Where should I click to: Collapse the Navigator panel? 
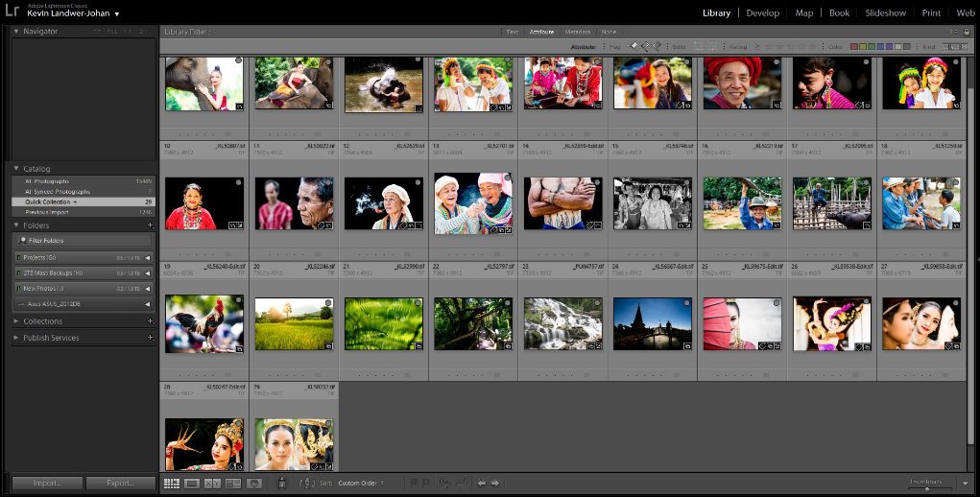click(16, 32)
